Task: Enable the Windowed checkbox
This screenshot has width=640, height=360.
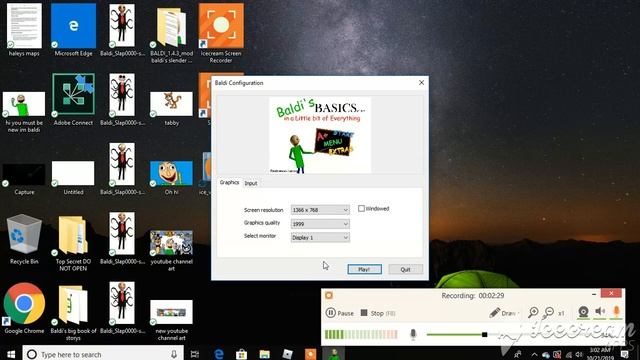Action: [x=361, y=209]
